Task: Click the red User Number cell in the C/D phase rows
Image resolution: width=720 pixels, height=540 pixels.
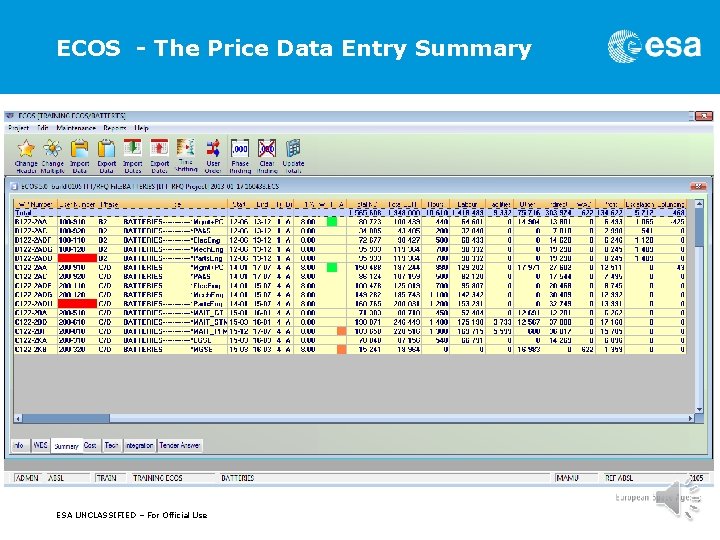Action: tap(77, 304)
